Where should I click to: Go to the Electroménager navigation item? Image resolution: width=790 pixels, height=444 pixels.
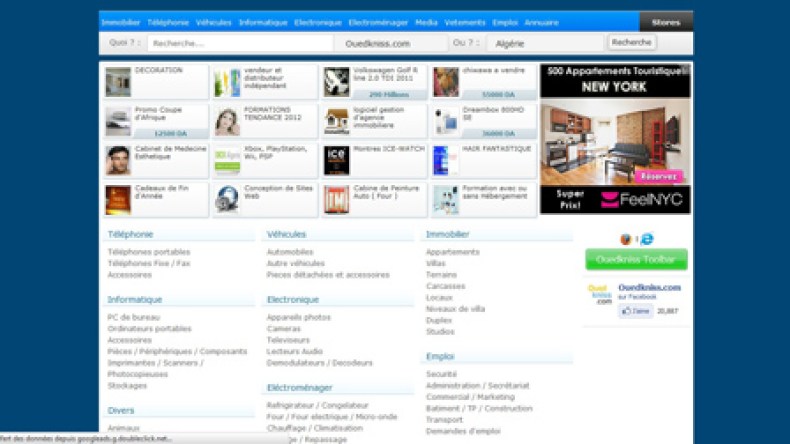coord(378,22)
